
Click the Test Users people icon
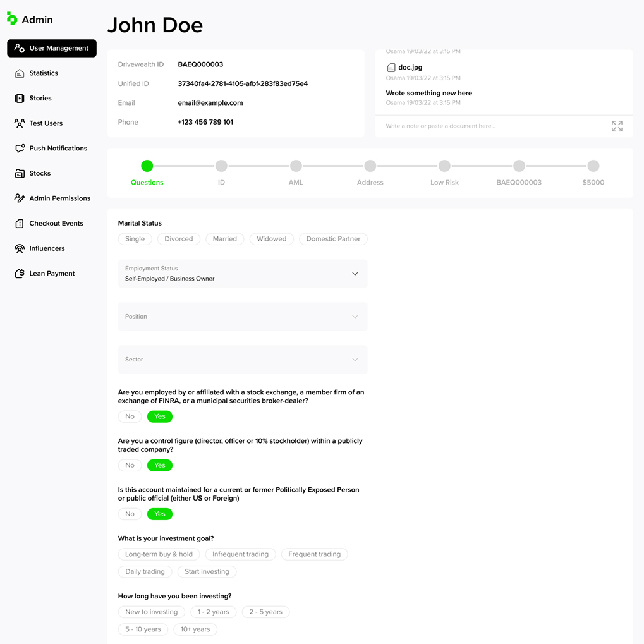click(x=20, y=123)
